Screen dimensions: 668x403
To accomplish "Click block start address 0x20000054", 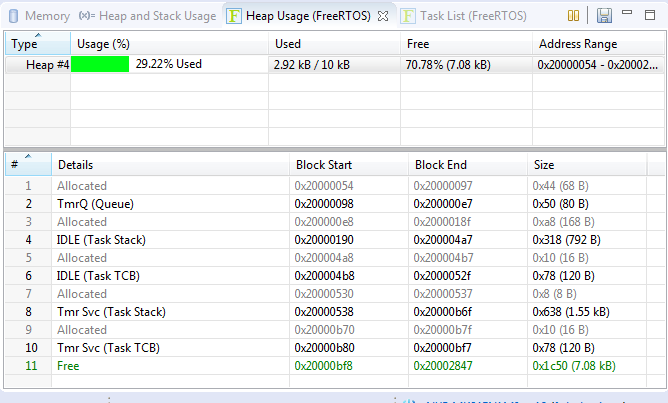I will pos(324,186).
